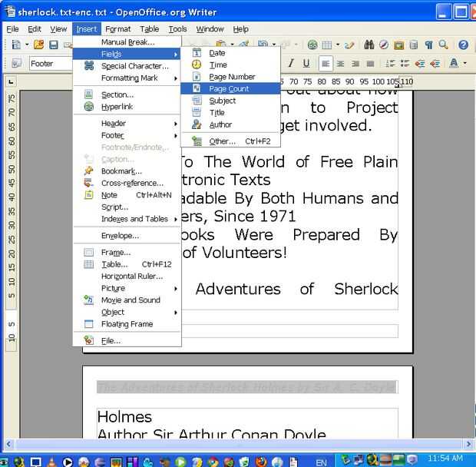Choose Envelope menu entry

click(127, 236)
